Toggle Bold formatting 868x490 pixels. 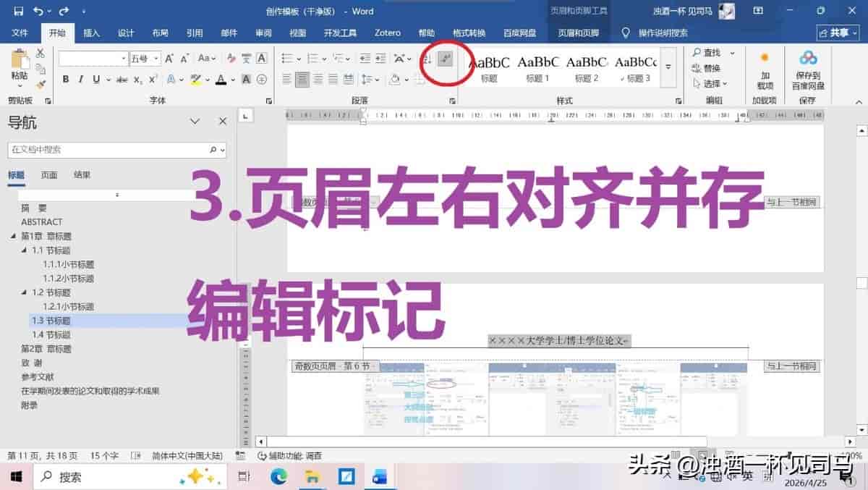pos(66,80)
